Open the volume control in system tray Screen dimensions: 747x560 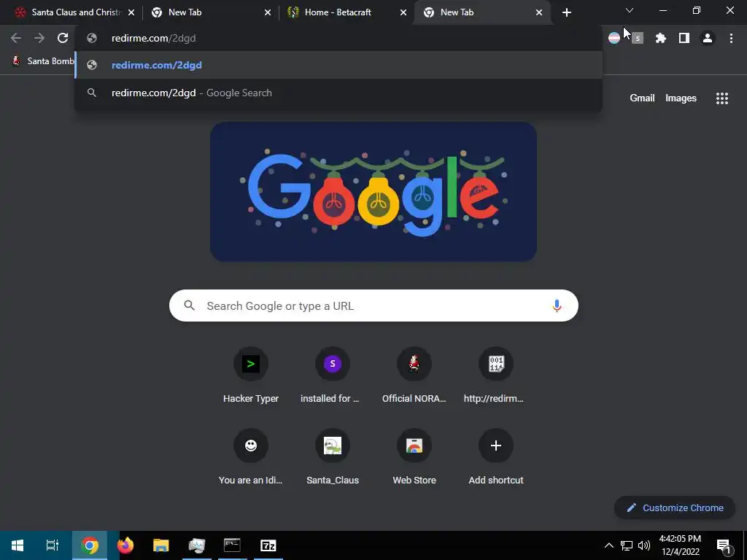644,545
